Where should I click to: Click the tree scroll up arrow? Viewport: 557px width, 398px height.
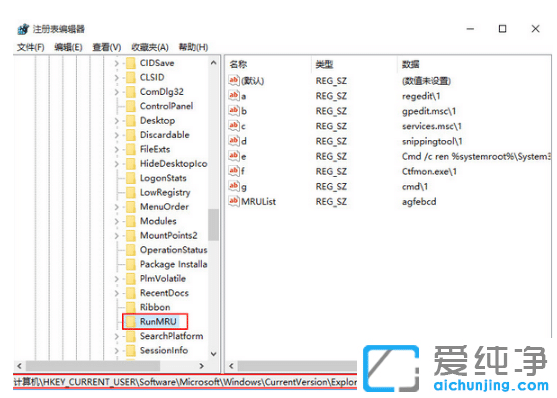point(213,63)
